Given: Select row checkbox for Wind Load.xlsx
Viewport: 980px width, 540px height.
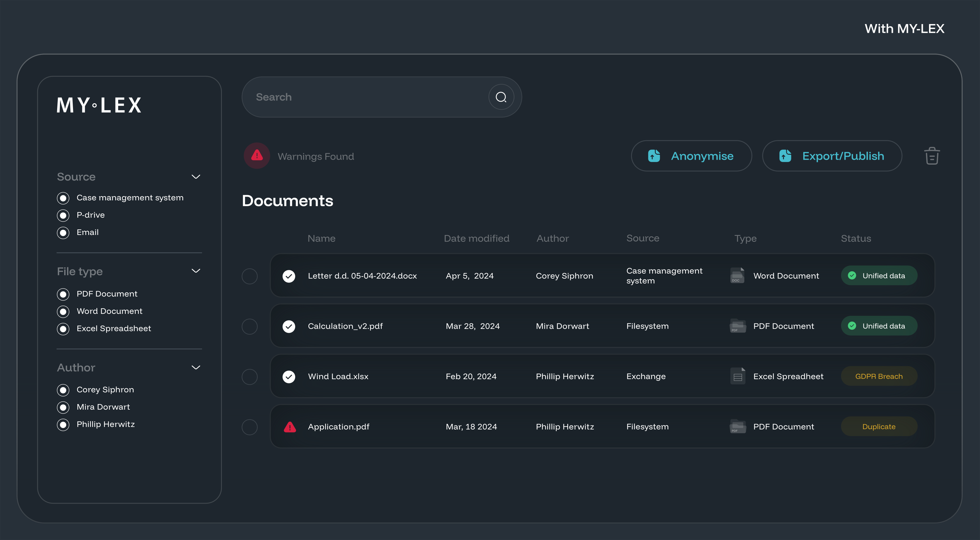Looking at the screenshot, I should pos(249,377).
